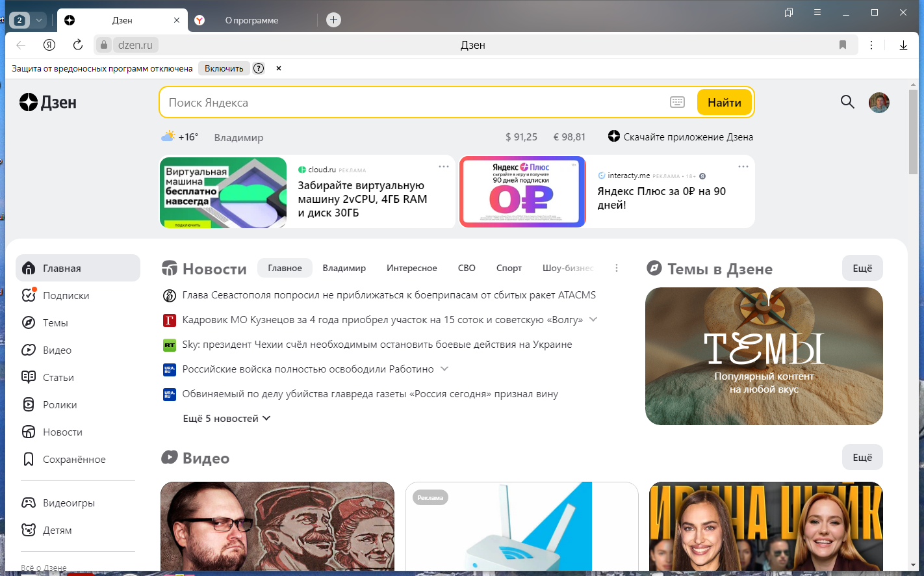Open Ролики in the sidebar

click(78, 404)
